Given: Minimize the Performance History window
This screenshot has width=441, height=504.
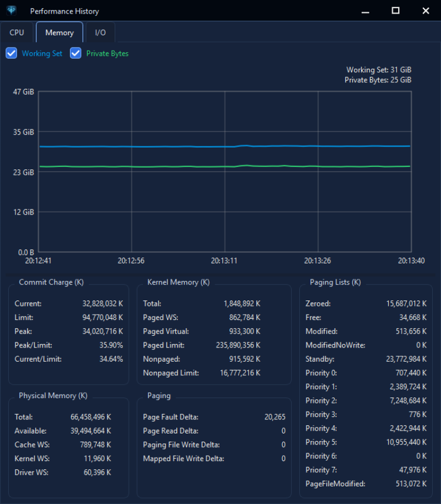Looking at the screenshot, I should click(x=365, y=11).
